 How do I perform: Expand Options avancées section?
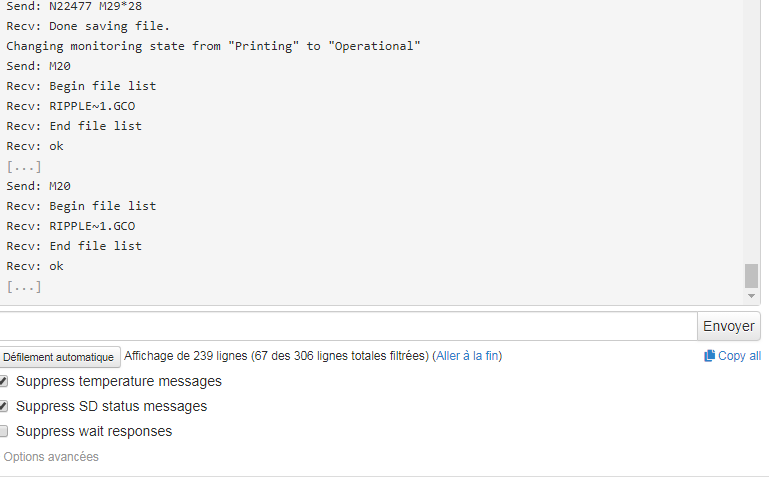(x=51, y=456)
